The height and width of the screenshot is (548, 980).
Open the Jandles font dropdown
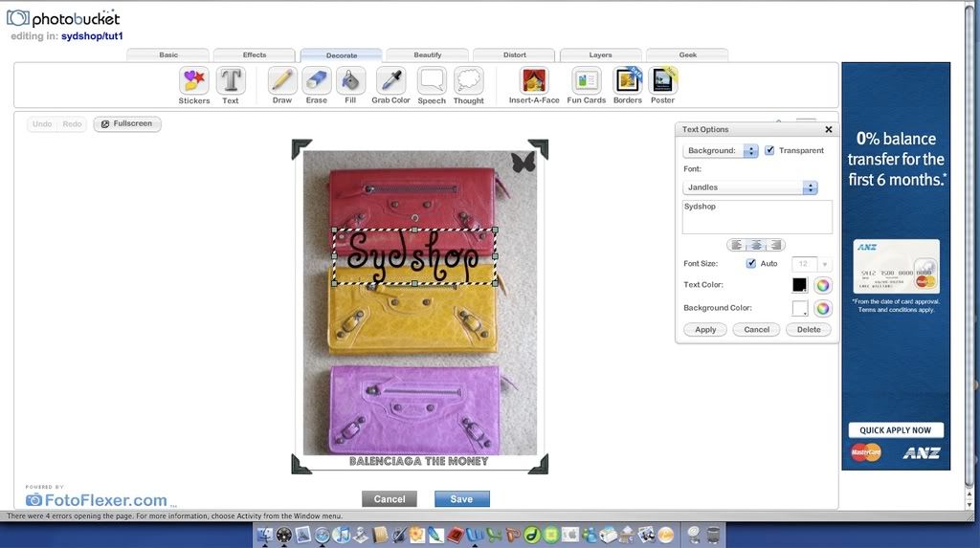click(750, 187)
